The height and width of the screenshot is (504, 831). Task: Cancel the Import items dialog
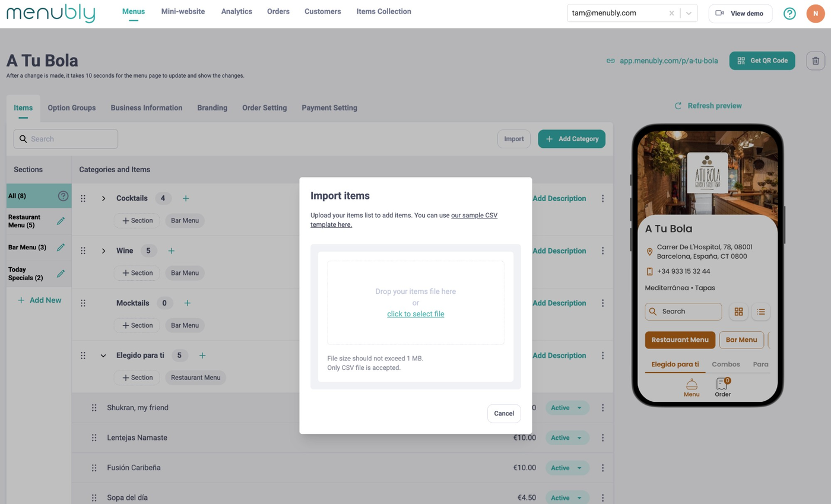tap(504, 414)
